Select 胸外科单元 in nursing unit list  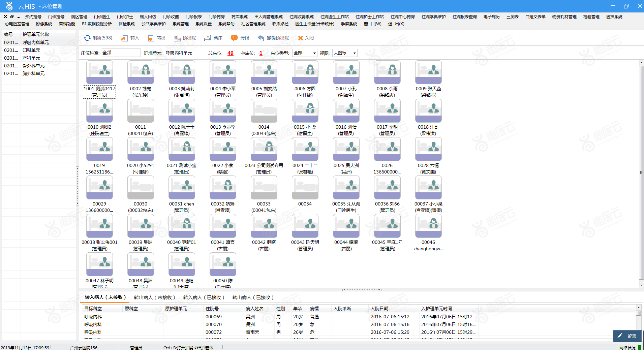point(39,73)
